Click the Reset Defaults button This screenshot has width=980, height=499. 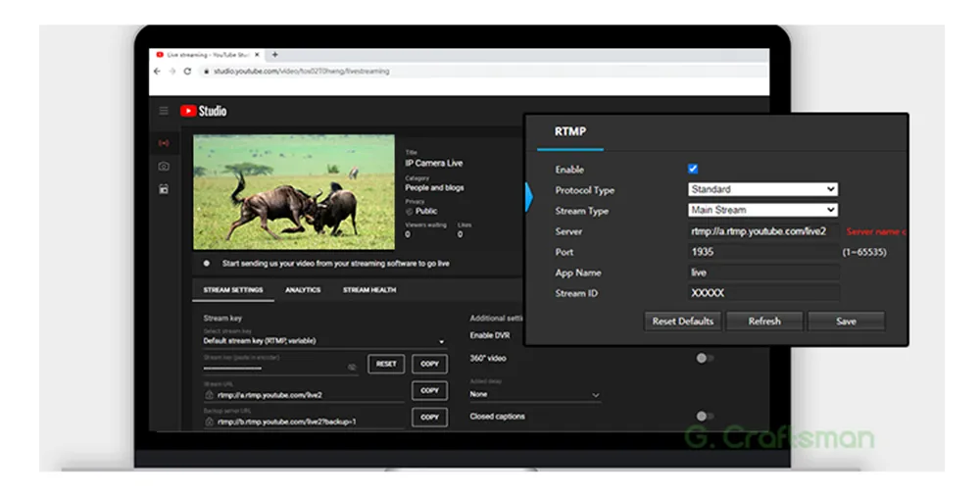tap(683, 322)
